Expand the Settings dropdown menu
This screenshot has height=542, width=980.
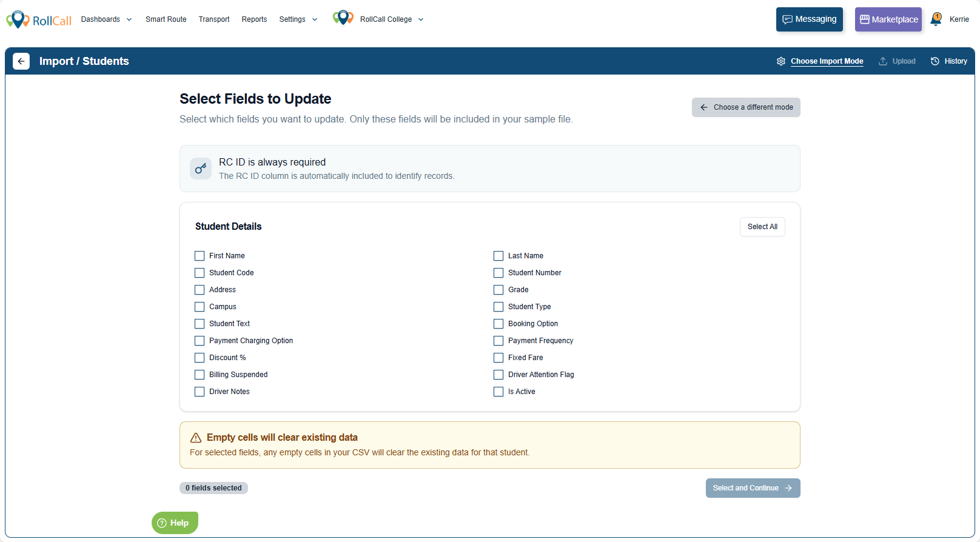[x=298, y=19]
